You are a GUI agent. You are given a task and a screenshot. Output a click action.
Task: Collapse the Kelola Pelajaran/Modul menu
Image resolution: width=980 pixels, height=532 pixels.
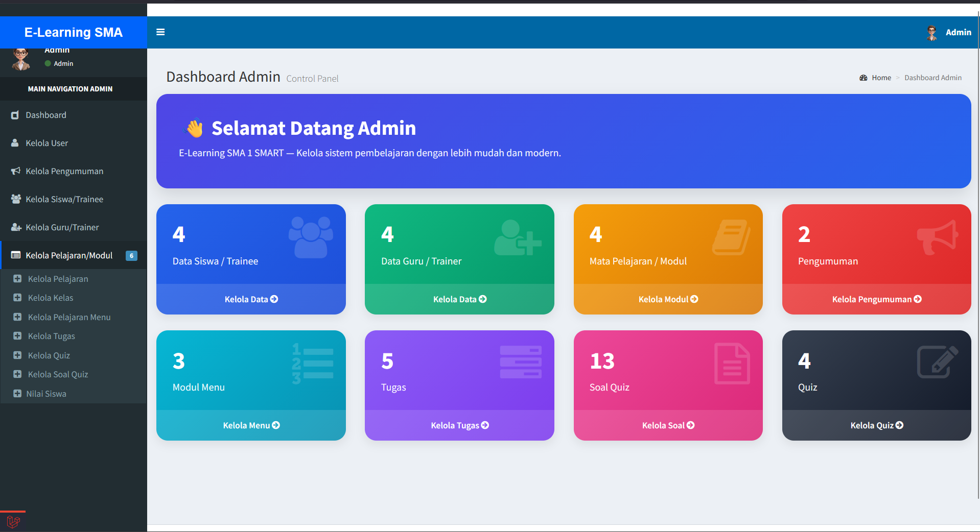click(74, 255)
